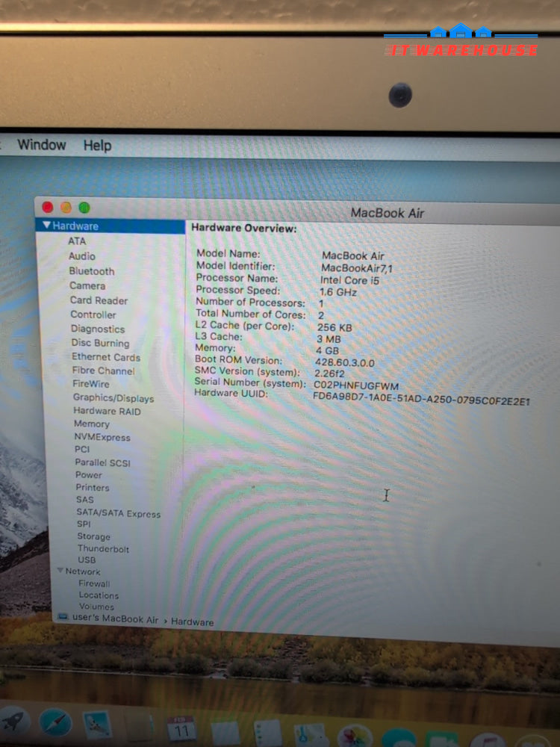The width and height of the screenshot is (560, 747).
Task: Click the Hardware Overview heading
Action: tap(244, 228)
